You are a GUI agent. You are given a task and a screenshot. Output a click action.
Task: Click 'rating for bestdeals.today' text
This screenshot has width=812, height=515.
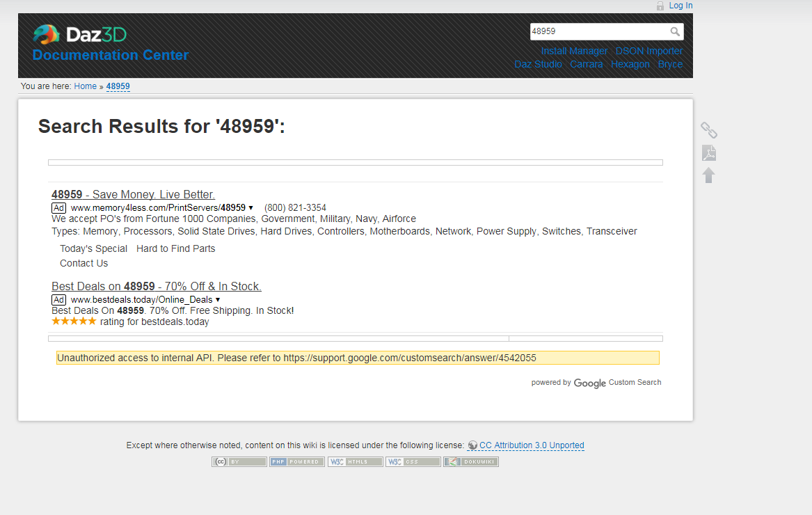[154, 322]
